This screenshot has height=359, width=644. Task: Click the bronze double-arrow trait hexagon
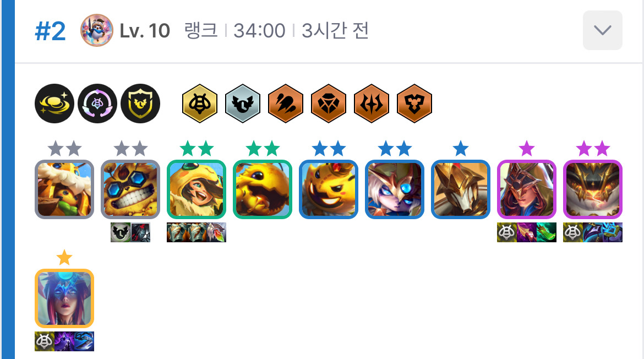coord(372,104)
